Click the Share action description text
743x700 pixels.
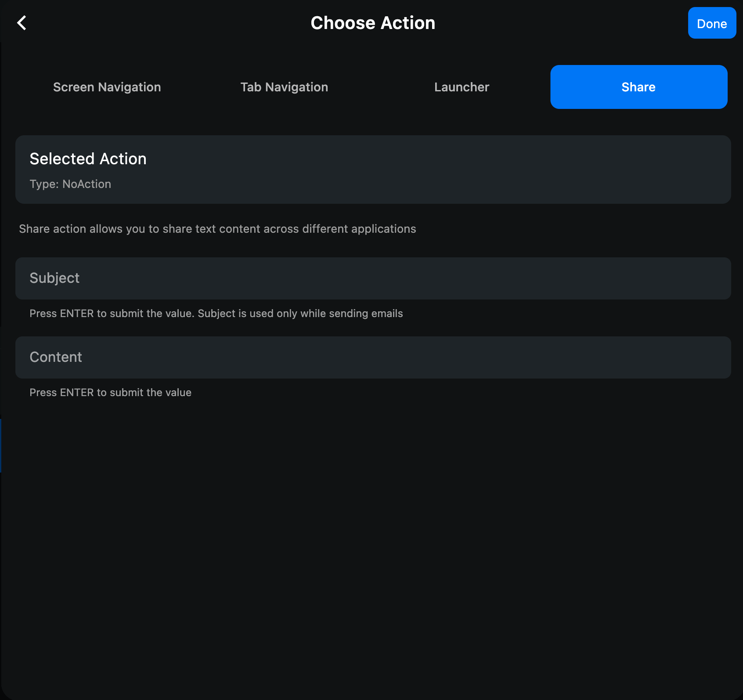click(x=217, y=229)
